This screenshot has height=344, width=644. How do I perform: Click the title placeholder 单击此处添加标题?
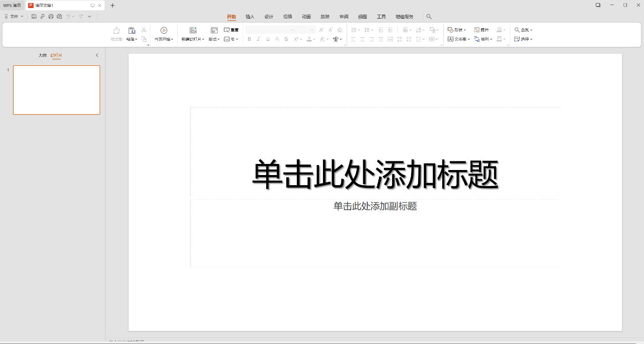(x=375, y=175)
